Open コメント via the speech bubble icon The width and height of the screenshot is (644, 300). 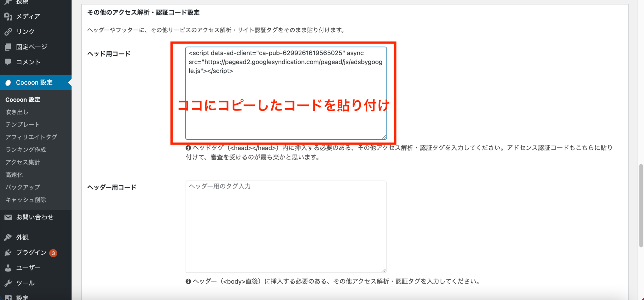click(8, 62)
